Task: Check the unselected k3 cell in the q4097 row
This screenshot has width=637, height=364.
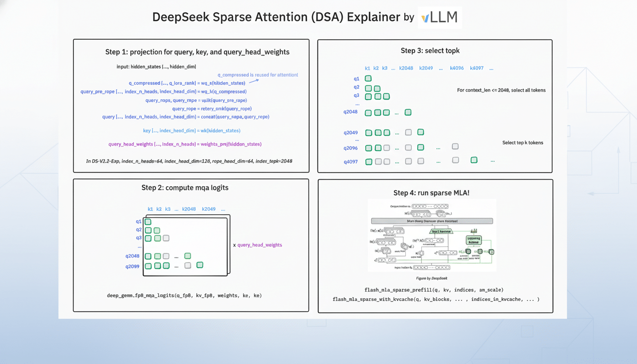Action: (x=386, y=161)
